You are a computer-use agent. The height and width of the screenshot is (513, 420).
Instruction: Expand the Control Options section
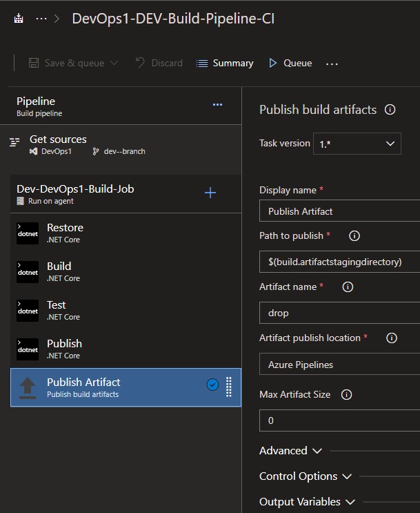pos(306,476)
